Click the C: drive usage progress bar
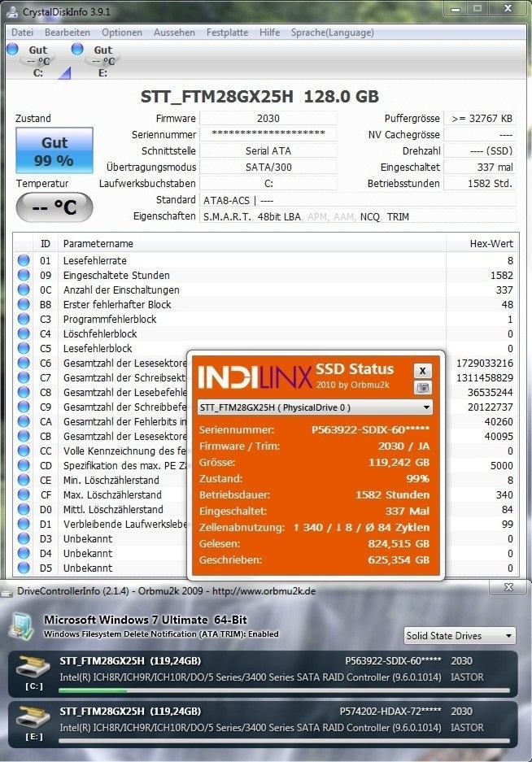The image size is (532, 762). point(284,690)
